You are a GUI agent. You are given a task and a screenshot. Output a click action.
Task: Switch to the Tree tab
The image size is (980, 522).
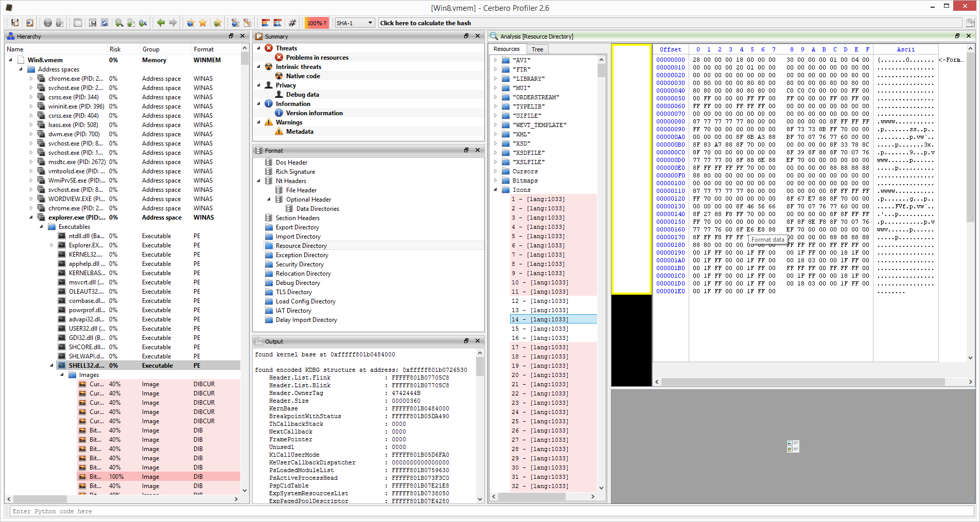(537, 49)
